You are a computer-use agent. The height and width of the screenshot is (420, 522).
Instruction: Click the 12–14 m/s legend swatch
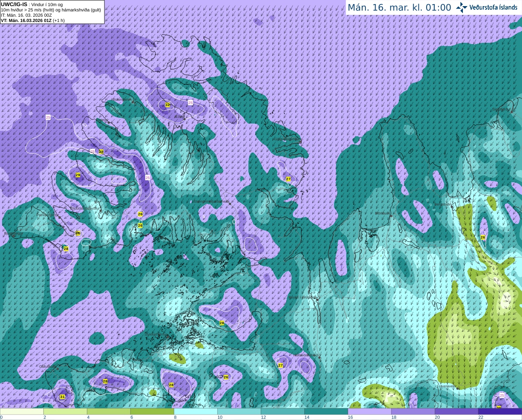[x=283, y=411]
